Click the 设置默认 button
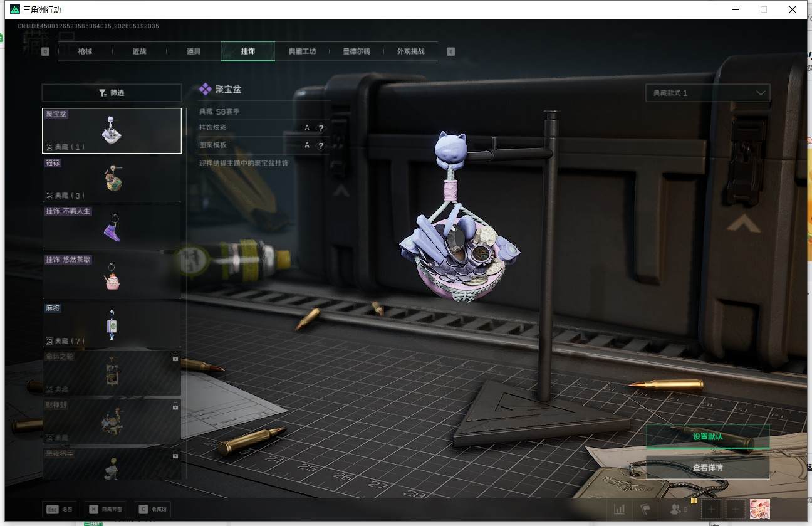The height and width of the screenshot is (526, 812). click(708, 436)
